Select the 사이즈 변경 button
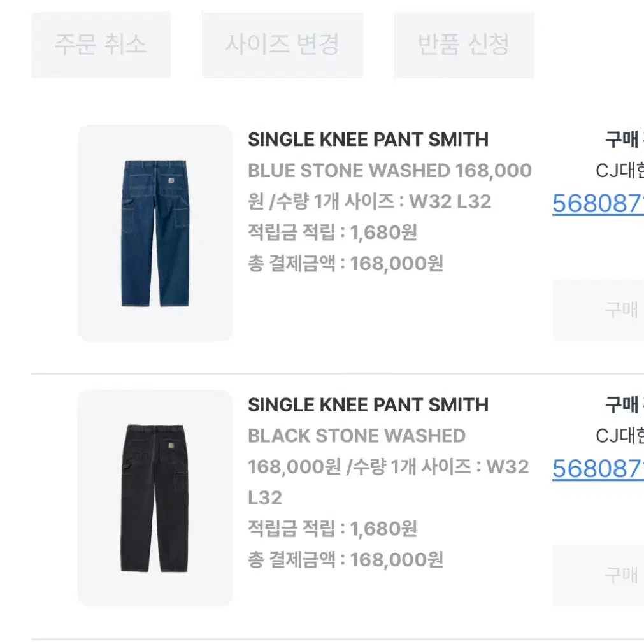 pyautogui.click(x=282, y=45)
